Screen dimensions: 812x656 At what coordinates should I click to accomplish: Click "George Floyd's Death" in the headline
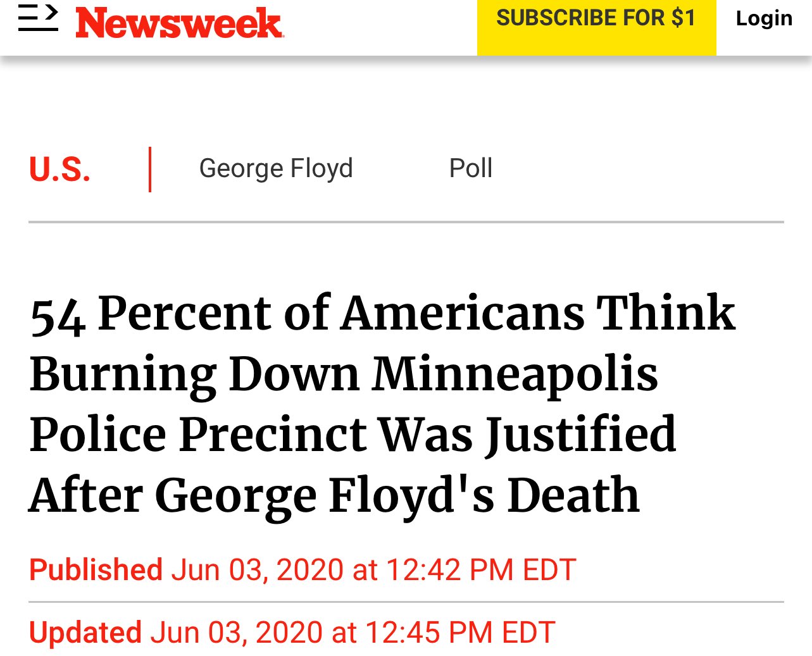(x=397, y=495)
